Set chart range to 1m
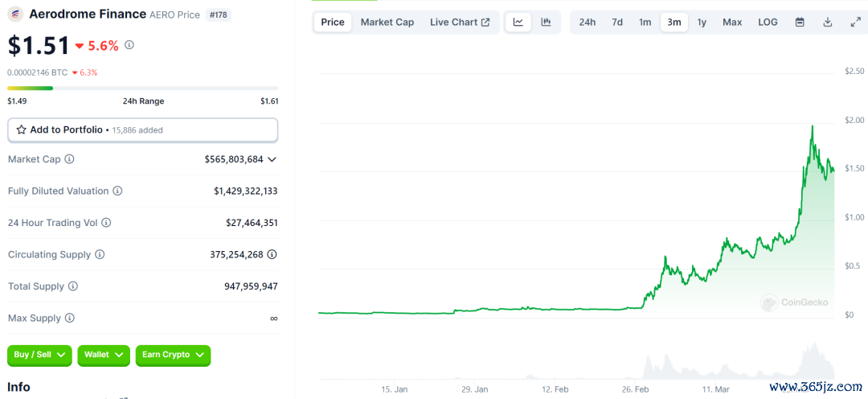 (x=645, y=23)
